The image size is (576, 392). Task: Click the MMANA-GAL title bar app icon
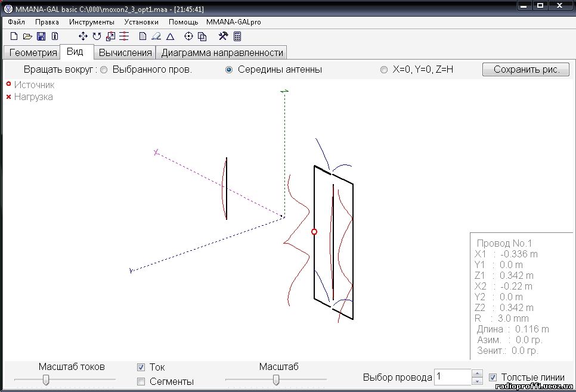click(x=8, y=9)
